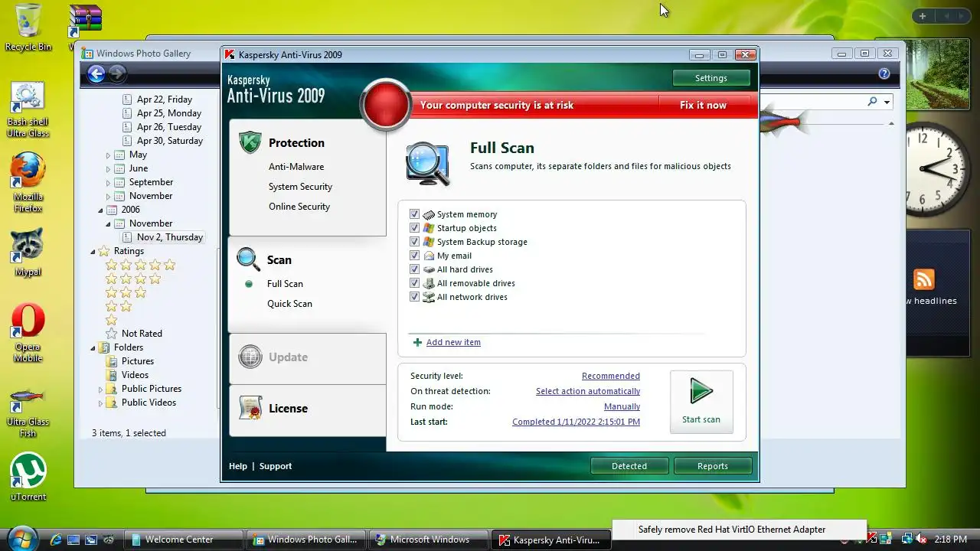Open the WinRAR books desktop icon
The image size is (980, 551).
pos(84,21)
